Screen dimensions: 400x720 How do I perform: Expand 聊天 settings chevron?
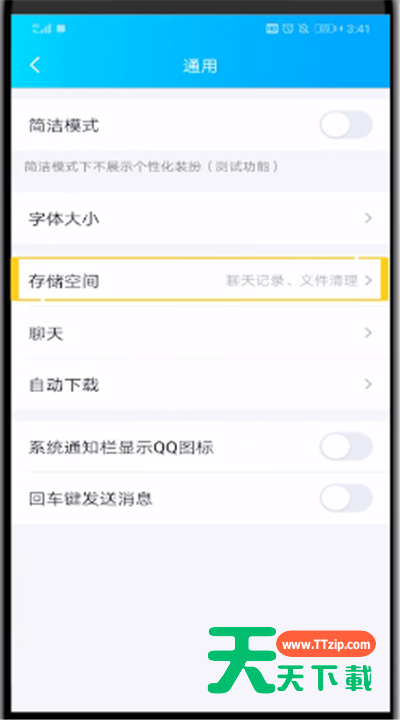pos(368,332)
